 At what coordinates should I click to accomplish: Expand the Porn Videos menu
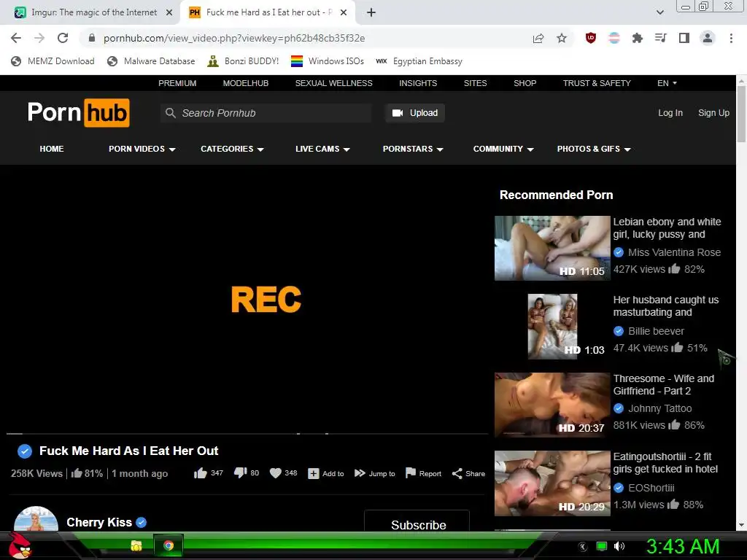(142, 149)
